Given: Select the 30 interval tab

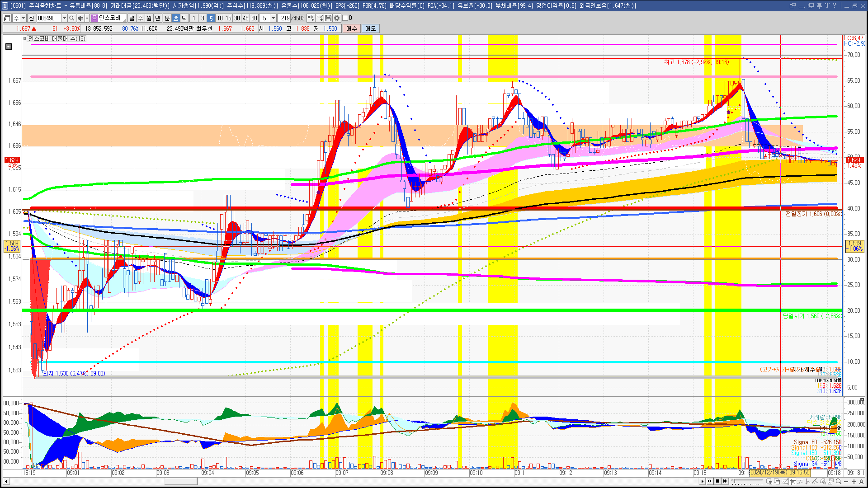Looking at the screenshot, I should point(237,18).
